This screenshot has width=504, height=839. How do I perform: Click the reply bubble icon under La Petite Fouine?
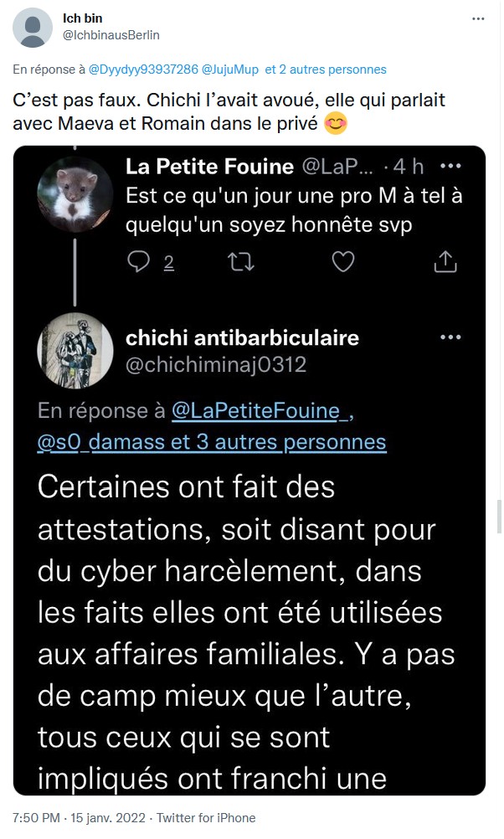click(139, 261)
